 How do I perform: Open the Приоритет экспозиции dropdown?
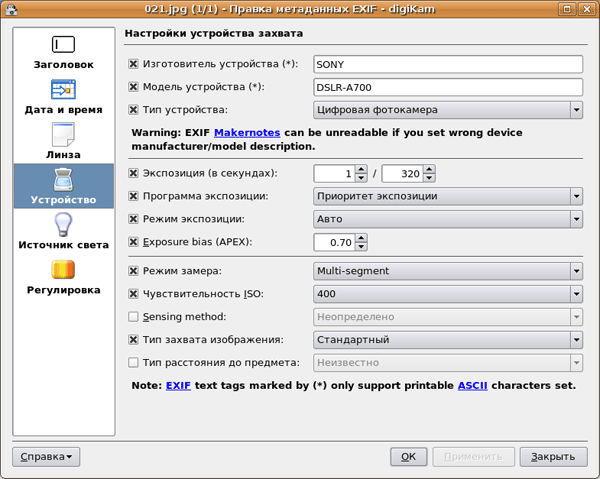448,196
